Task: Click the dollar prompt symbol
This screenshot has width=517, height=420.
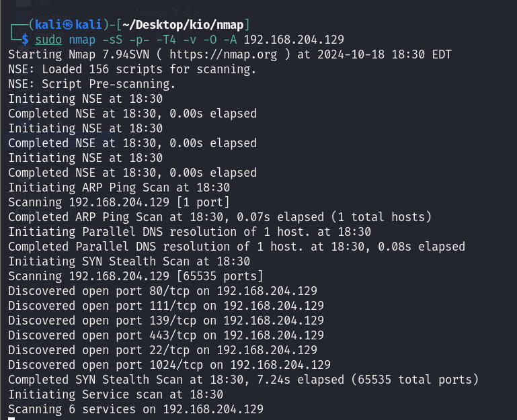Action: coord(25,40)
